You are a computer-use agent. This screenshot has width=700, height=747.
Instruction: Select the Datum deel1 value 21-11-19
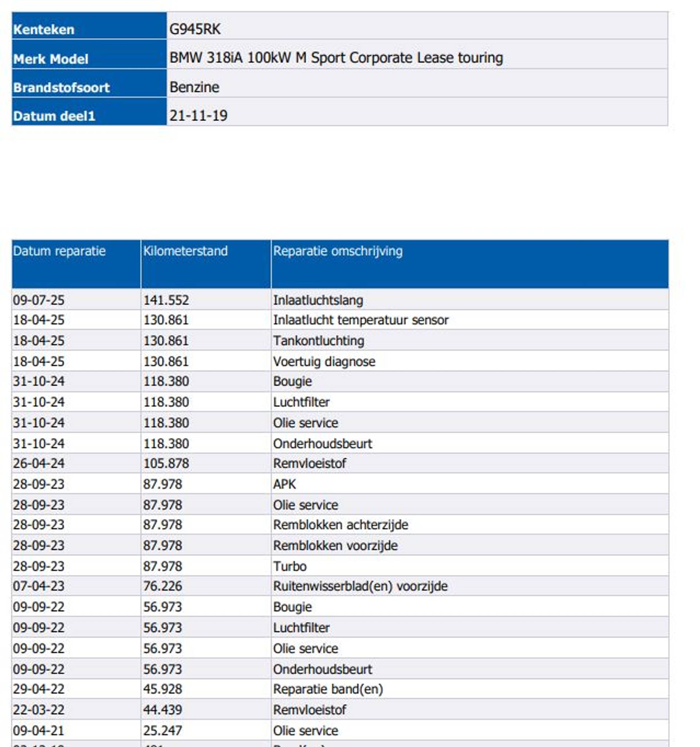pos(198,115)
